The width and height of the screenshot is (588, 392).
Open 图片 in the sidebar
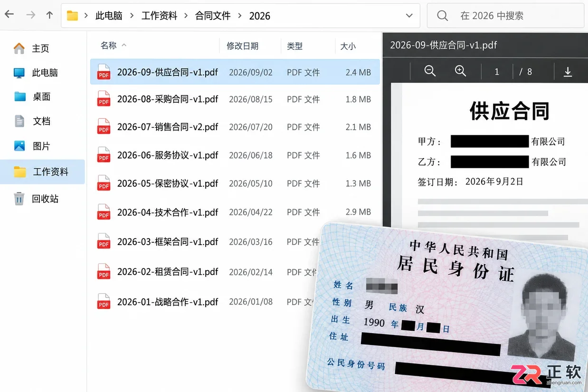click(x=41, y=146)
